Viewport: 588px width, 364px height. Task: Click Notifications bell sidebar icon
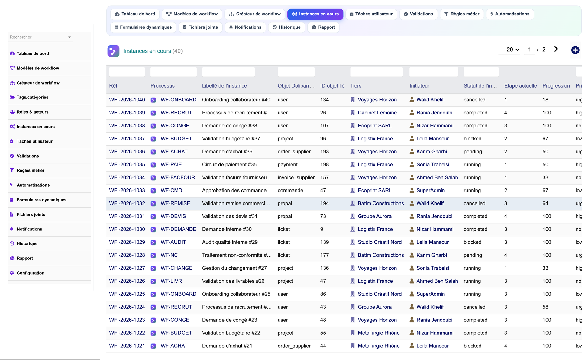[12, 229]
